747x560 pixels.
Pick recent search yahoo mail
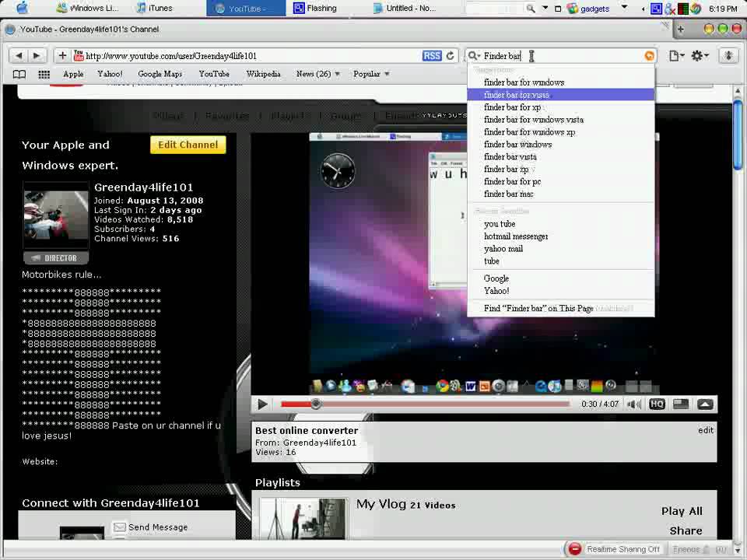click(561, 249)
